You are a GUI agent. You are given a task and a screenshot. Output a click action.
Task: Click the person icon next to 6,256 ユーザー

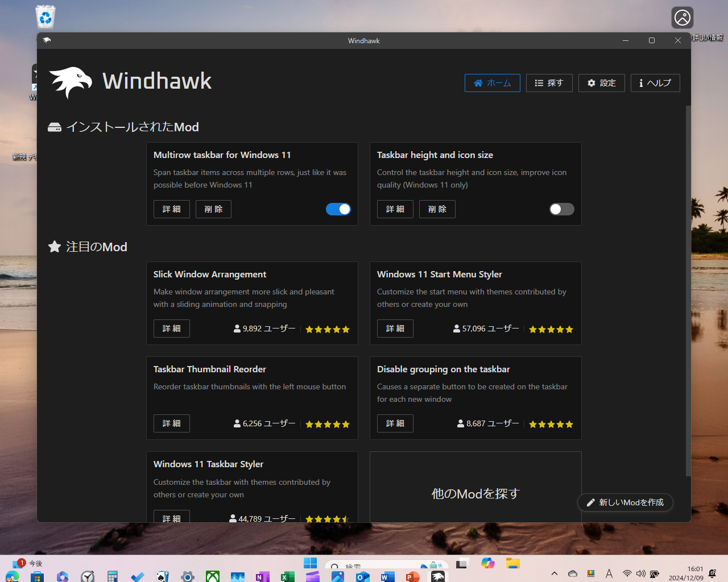point(237,423)
